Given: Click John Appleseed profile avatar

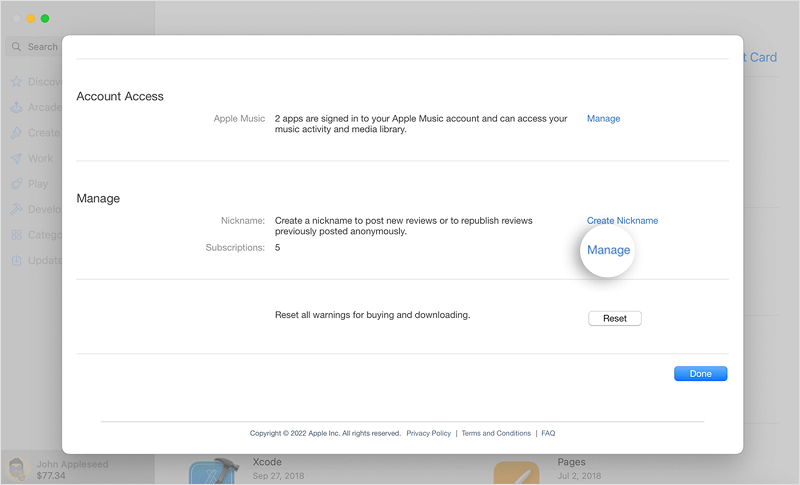Looking at the screenshot, I should [18, 470].
